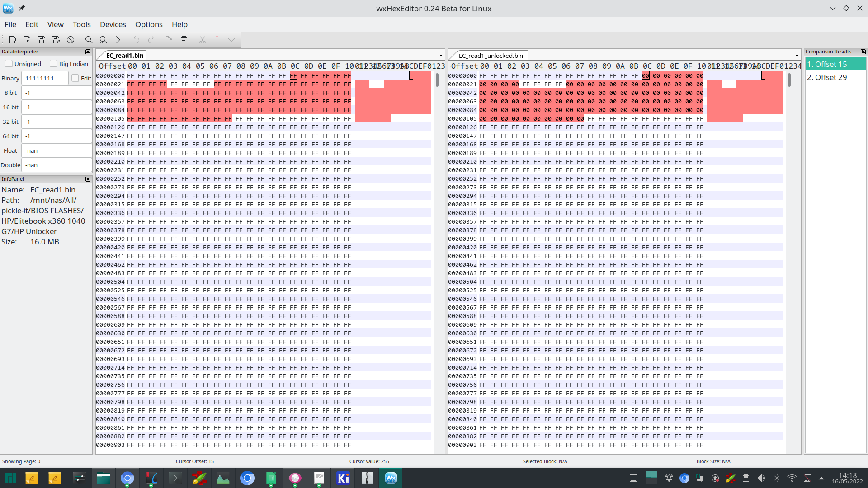
Task: Open the Find magnifier tool
Action: click(89, 40)
